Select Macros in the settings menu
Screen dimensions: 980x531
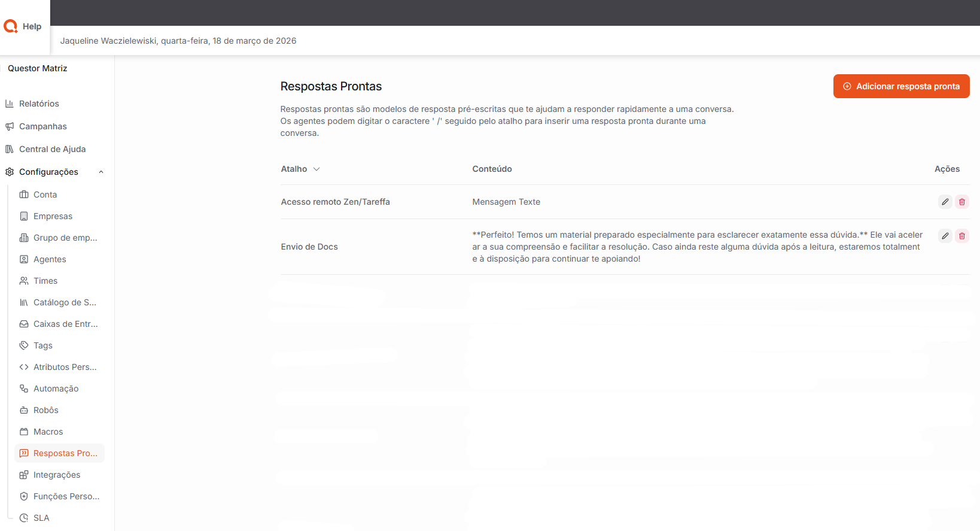(48, 432)
